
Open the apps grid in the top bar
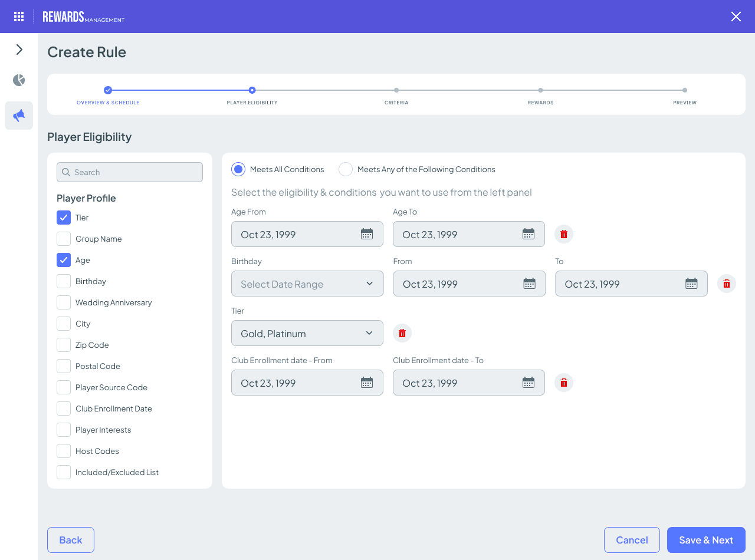click(x=18, y=17)
